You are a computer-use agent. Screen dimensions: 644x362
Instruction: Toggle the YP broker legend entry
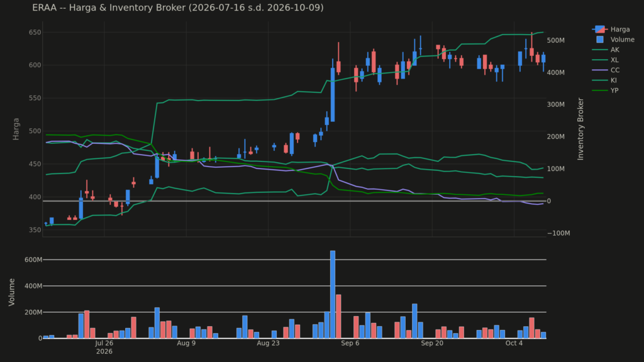(x=606, y=90)
